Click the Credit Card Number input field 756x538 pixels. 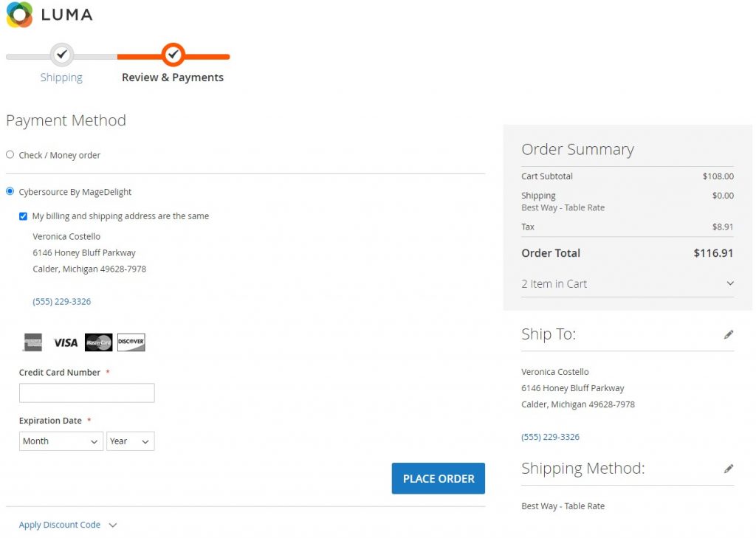[86, 392]
